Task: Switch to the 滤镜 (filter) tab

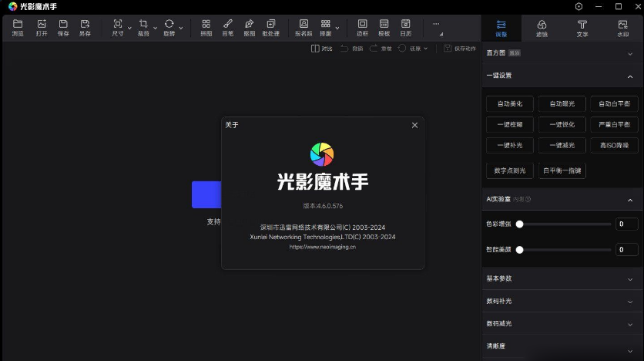Action: [x=542, y=28]
